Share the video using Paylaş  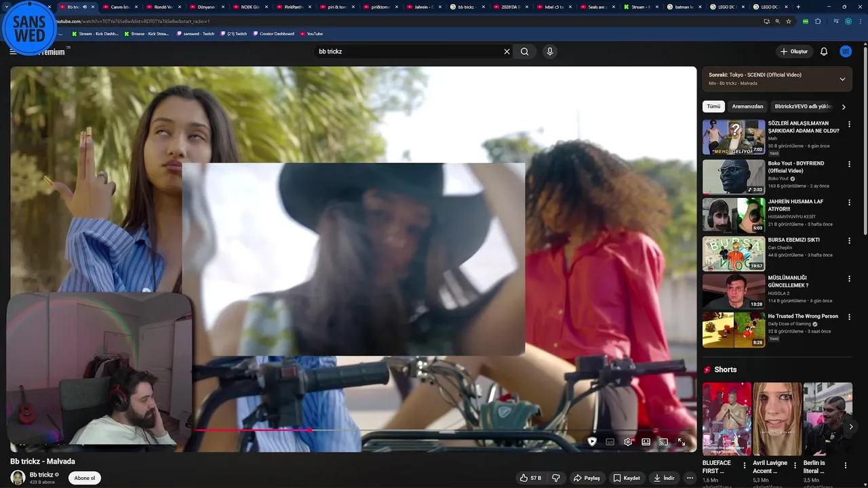[x=587, y=478]
